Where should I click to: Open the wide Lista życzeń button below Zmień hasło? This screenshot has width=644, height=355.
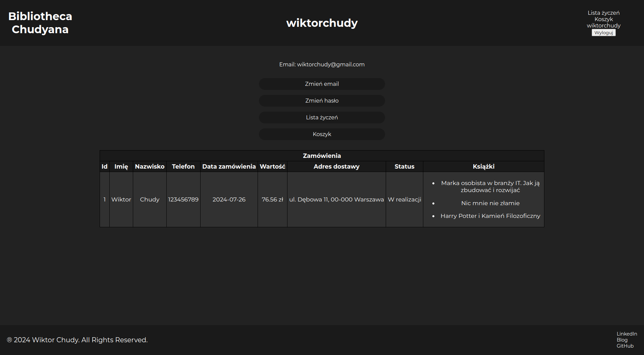322,117
